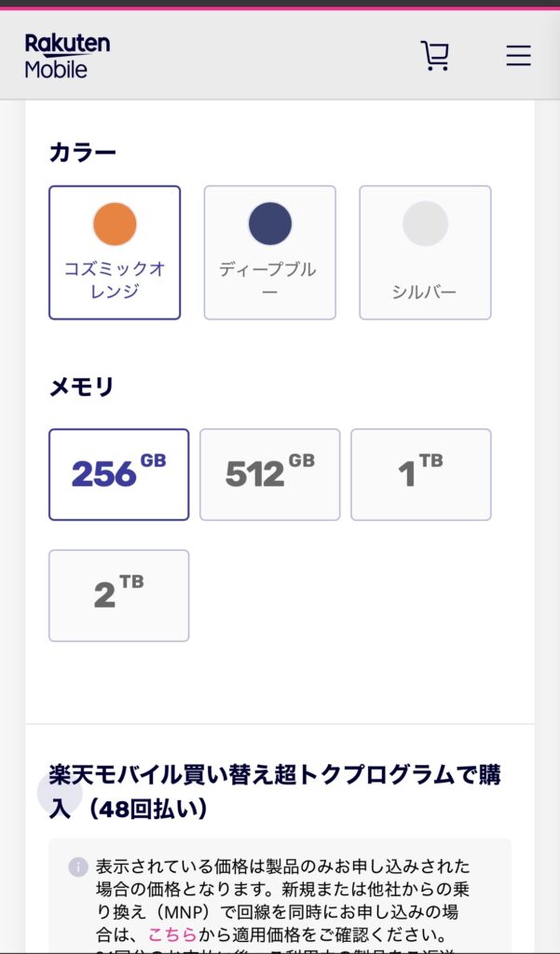
Task: Select 512 GB memory option
Action: pos(270,474)
